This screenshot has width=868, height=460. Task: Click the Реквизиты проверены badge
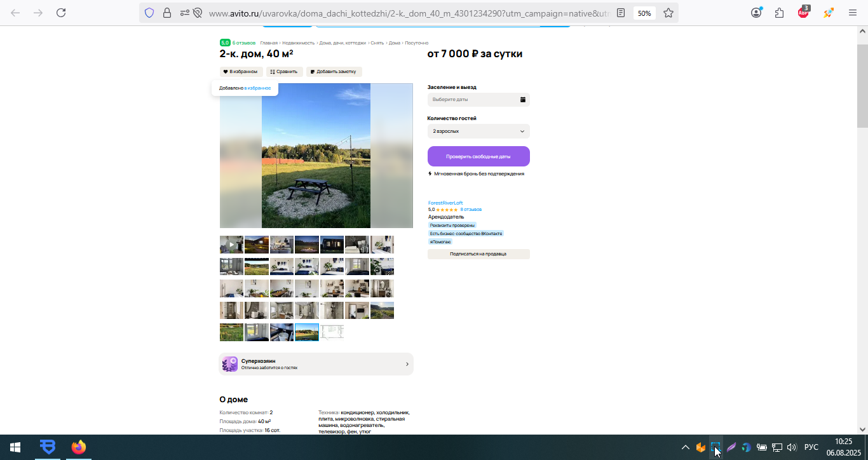click(x=452, y=225)
